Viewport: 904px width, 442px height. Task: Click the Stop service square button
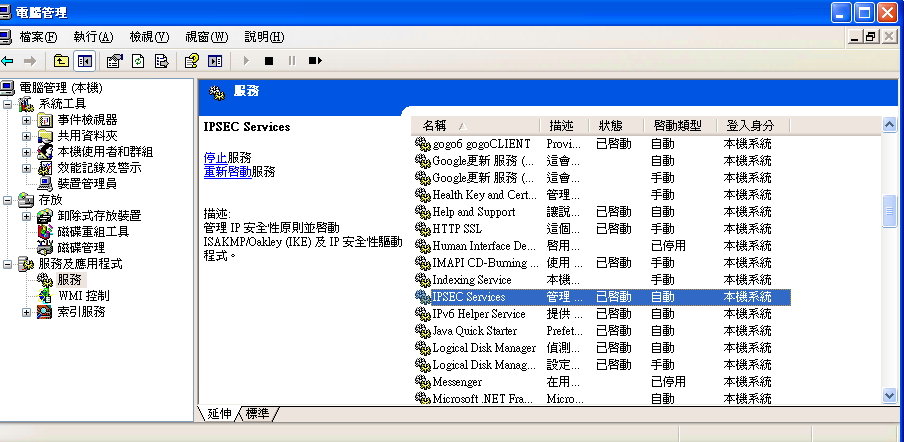tap(269, 61)
